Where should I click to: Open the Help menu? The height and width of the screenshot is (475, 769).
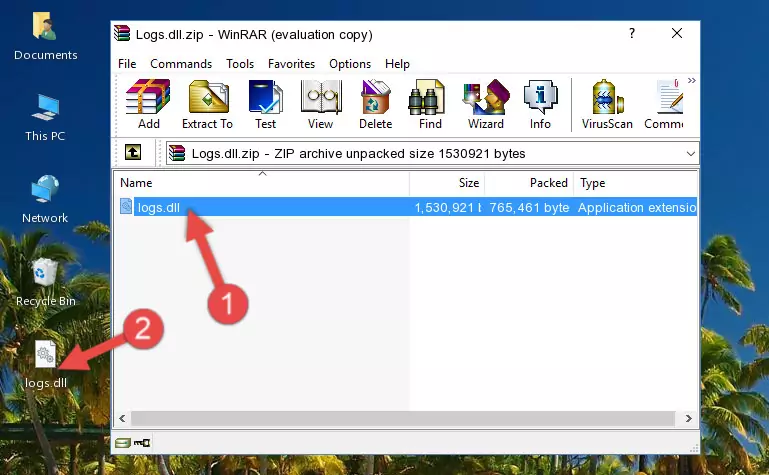coord(397,64)
